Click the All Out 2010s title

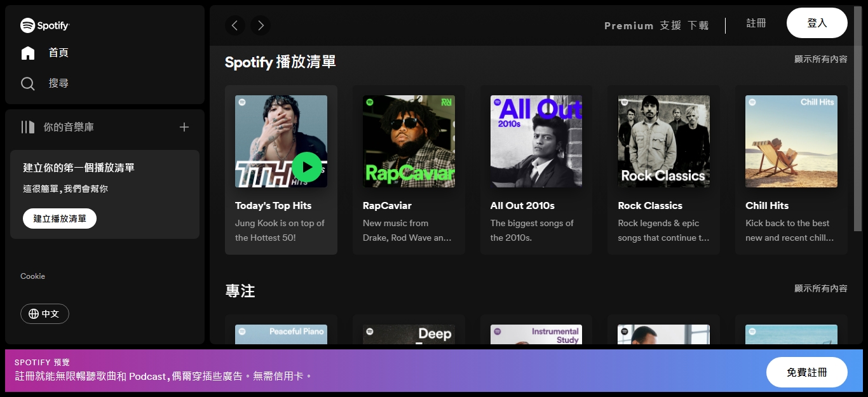point(522,206)
